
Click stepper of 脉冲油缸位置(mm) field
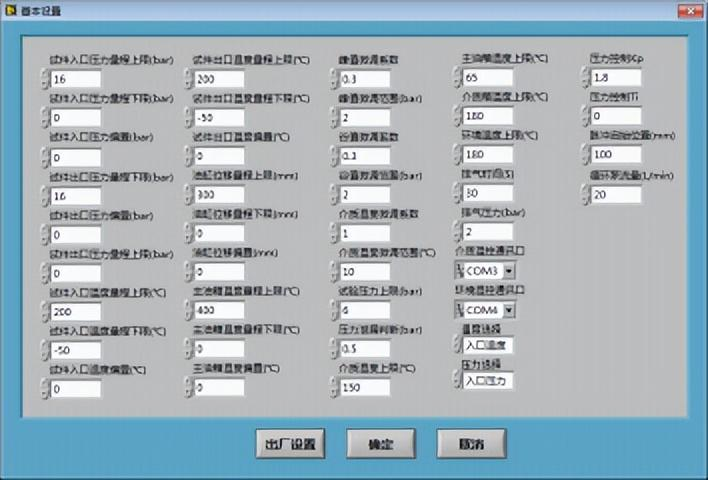click(585, 154)
